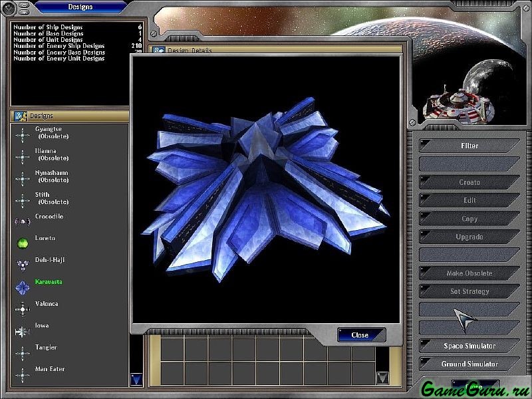Image resolution: width=532 pixels, height=399 pixels.
Task: Select the Valenca design icon
Action: point(23,309)
